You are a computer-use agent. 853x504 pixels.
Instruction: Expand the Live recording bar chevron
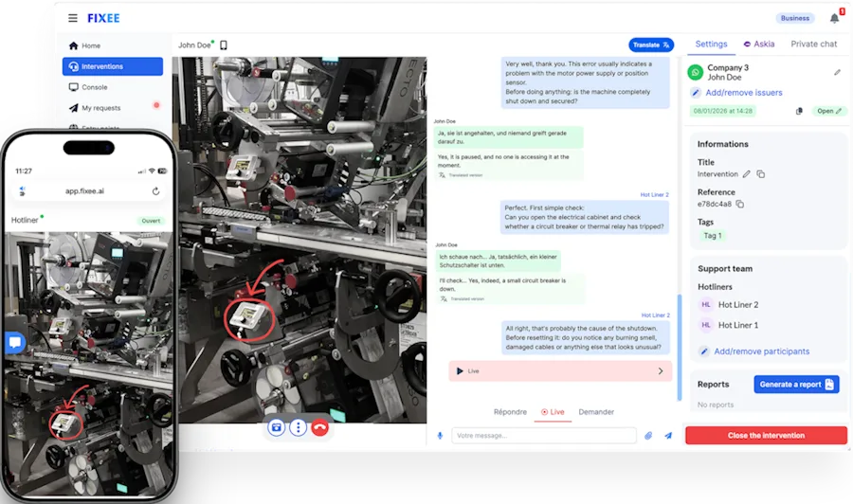pos(661,371)
